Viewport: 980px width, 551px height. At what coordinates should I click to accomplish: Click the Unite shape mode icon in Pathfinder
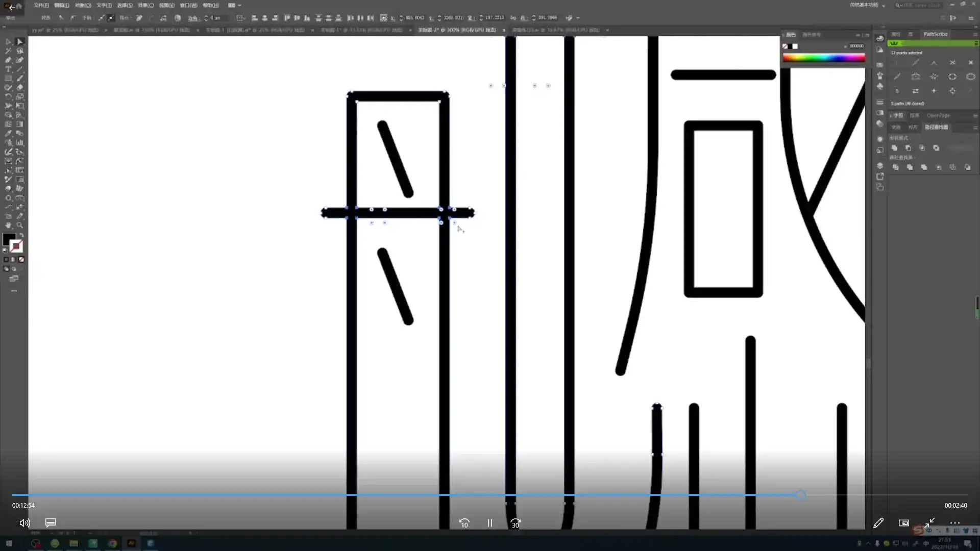[x=895, y=148]
